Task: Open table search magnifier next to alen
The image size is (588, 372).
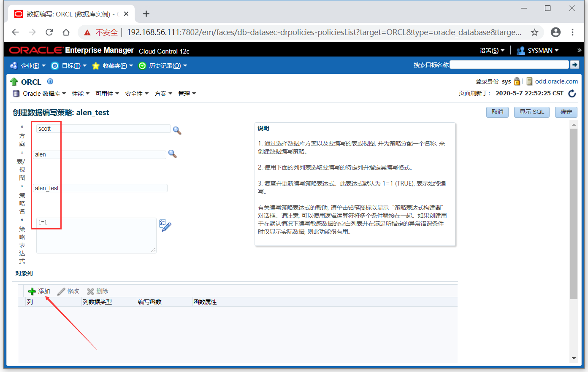Action: coord(172,154)
